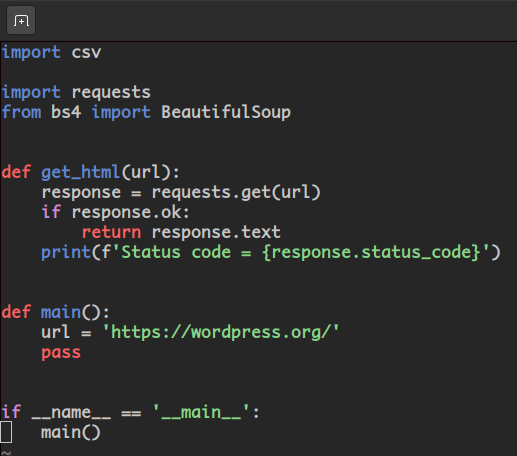This screenshot has height=456, width=517.
Task: Click the 'from' keyword in the bs4 line
Action: coord(21,112)
